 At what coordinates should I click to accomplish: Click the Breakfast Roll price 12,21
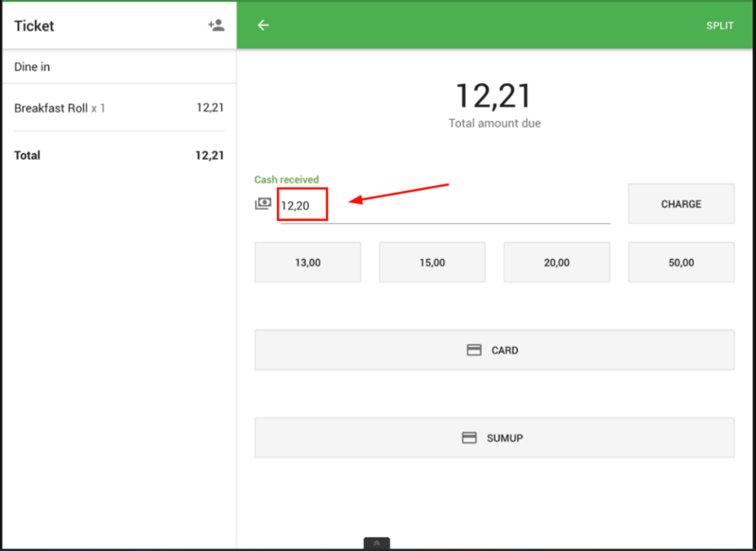210,109
